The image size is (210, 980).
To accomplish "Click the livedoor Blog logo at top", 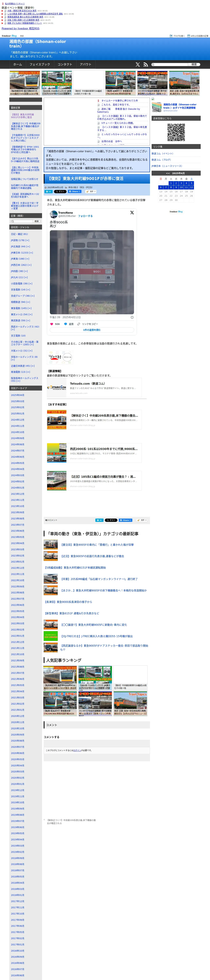I will point(9,36).
